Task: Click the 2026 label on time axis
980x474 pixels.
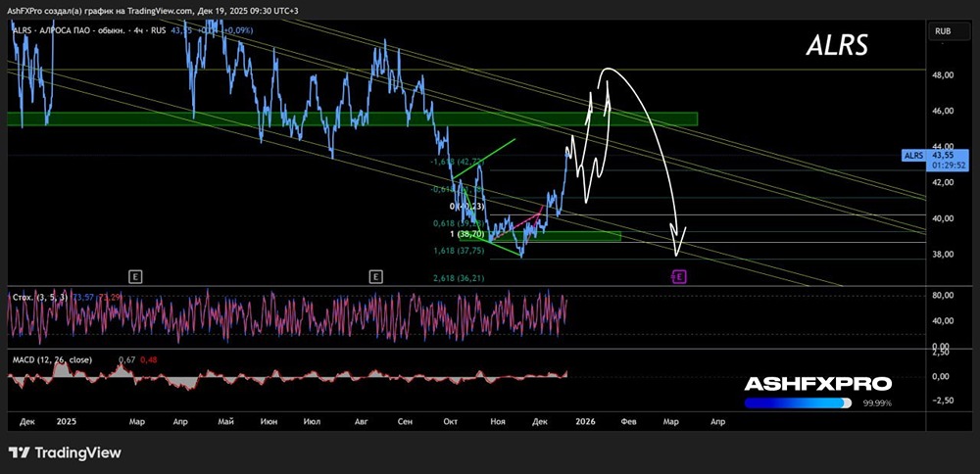Action: click(584, 422)
